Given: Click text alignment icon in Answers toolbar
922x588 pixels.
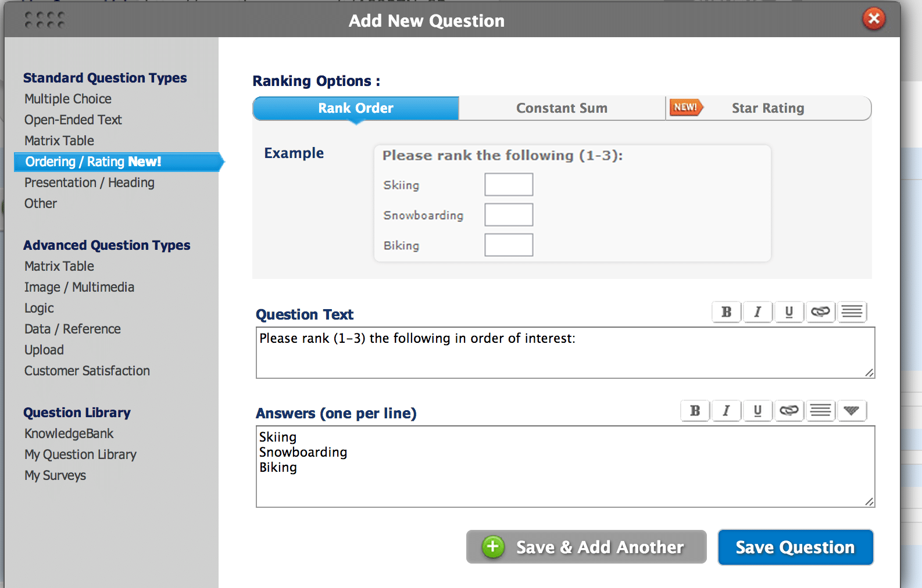Looking at the screenshot, I should [820, 411].
